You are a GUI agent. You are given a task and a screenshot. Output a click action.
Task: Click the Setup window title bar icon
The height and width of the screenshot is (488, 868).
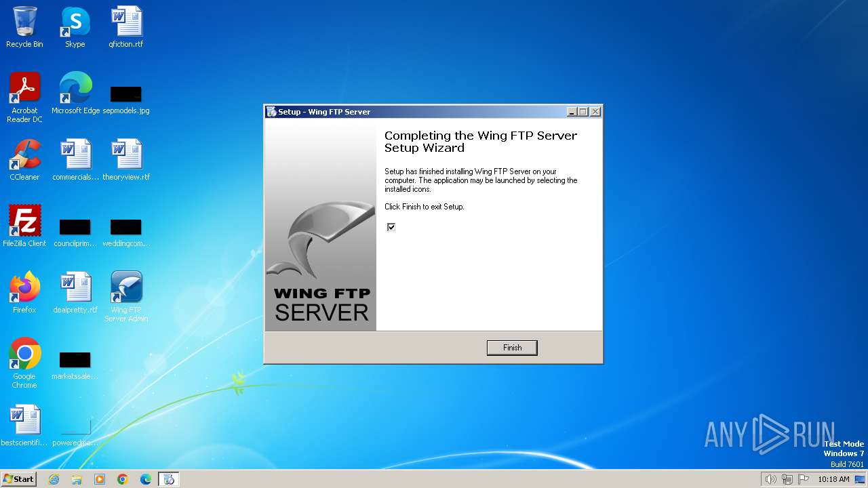click(271, 112)
